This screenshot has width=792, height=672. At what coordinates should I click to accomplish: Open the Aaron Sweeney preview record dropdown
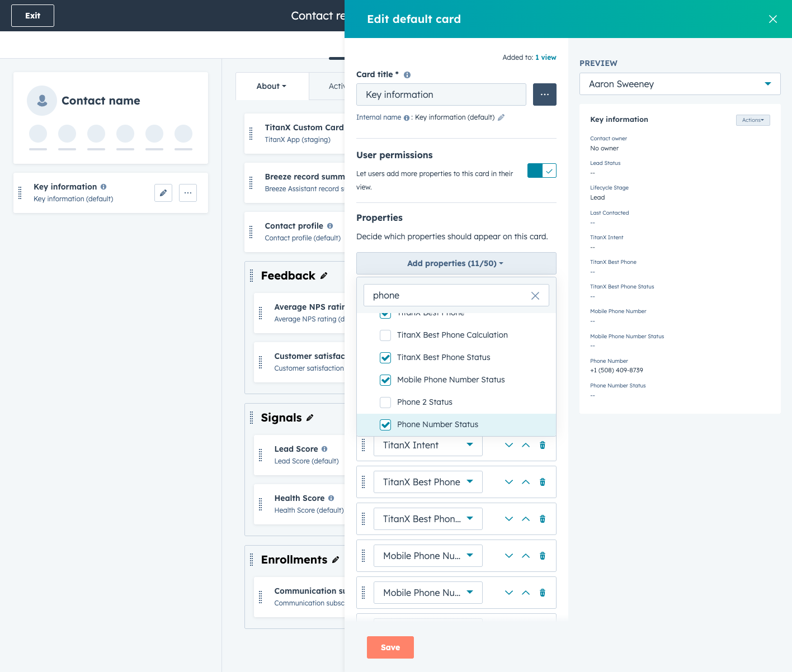coord(680,84)
